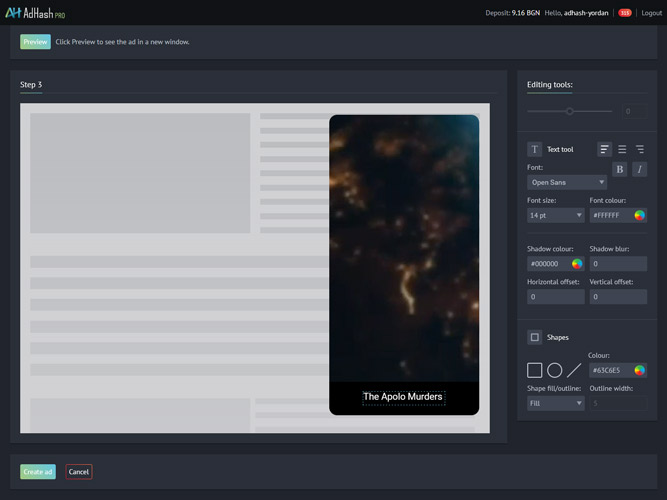The height and width of the screenshot is (500, 667).
Task: Click the Preview button
Action: click(x=35, y=42)
